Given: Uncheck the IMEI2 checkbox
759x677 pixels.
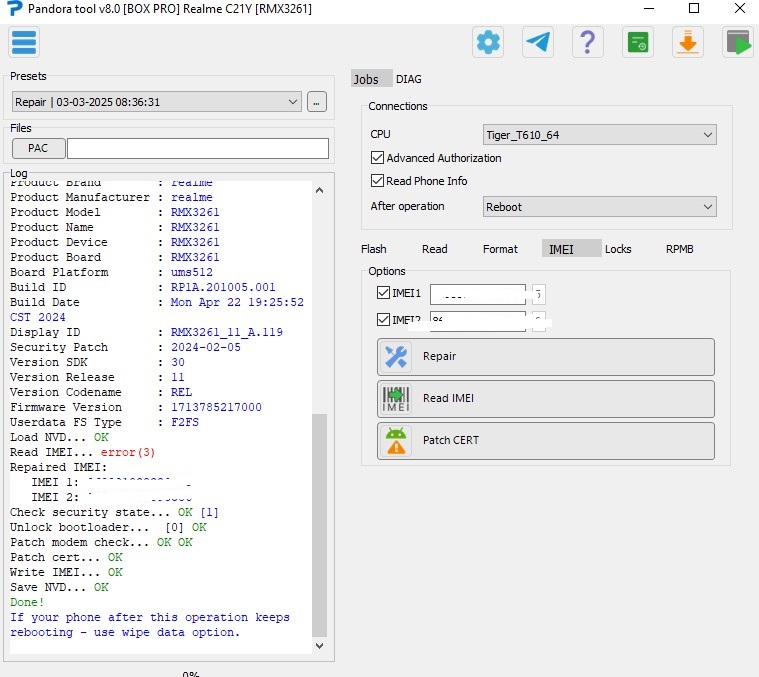Looking at the screenshot, I should tap(383, 319).
